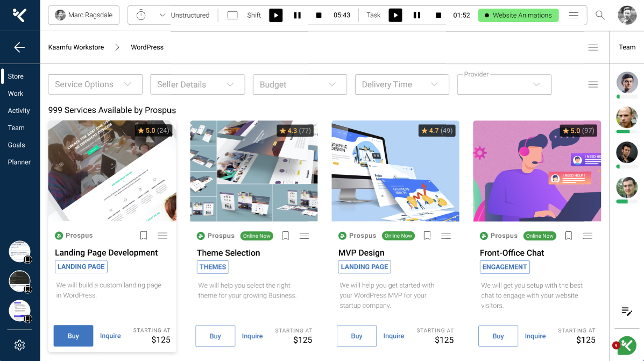The height and width of the screenshot is (361, 644).
Task: Open the user profile avatar at top right
Action: [627, 15]
